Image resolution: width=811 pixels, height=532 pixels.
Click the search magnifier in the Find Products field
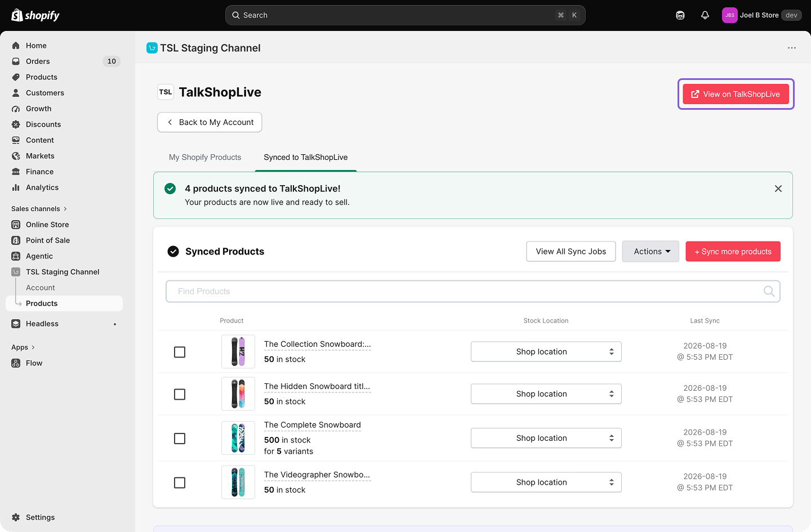click(769, 291)
